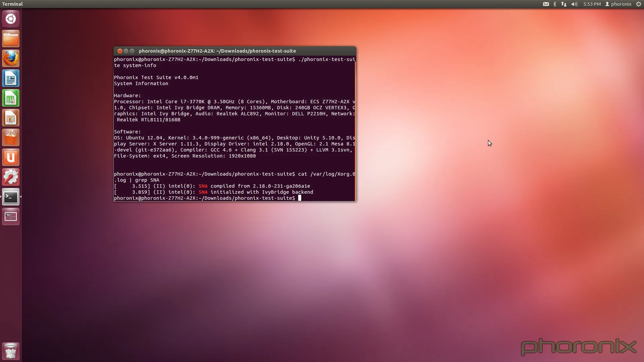Click 'Intel Core i7-3770K @ 3.50GHz' text
The height and width of the screenshot is (362, 644).
pos(191,102)
